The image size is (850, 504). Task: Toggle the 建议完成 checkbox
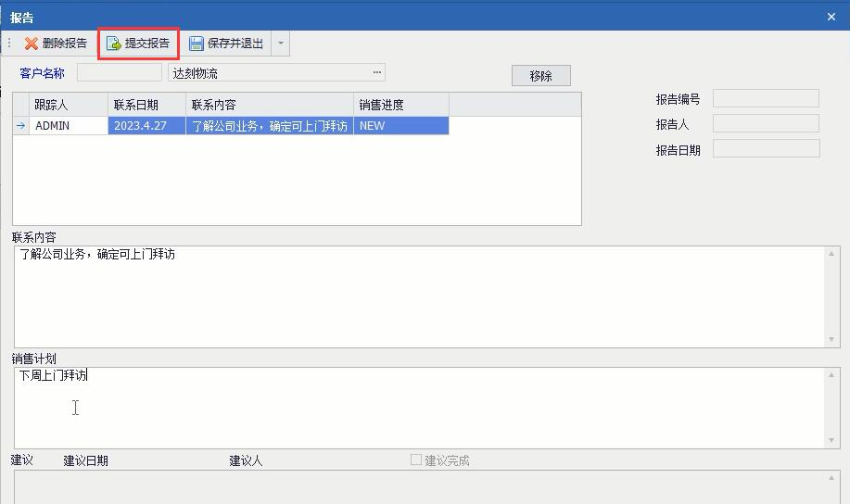(416, 460)
